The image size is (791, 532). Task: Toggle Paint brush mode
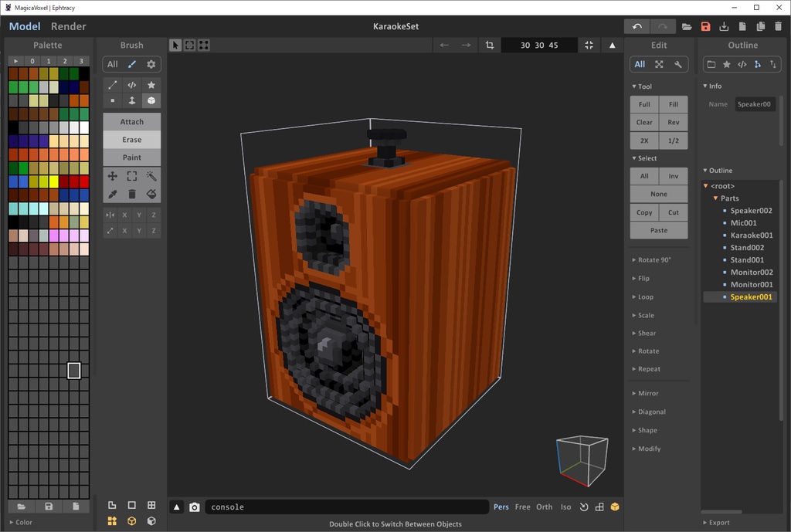pos(131,158)
